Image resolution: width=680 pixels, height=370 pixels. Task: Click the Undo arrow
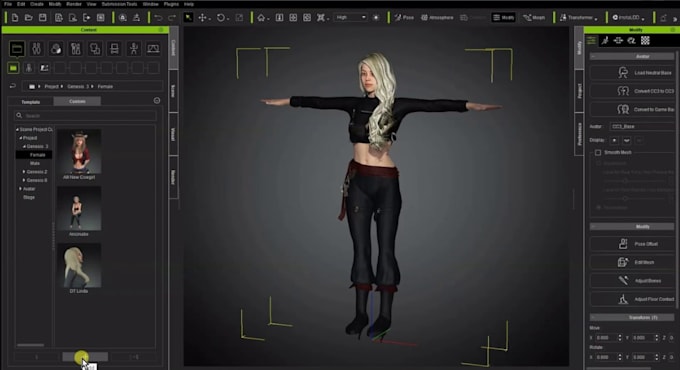pyautogui.click(x=158, y=18)
